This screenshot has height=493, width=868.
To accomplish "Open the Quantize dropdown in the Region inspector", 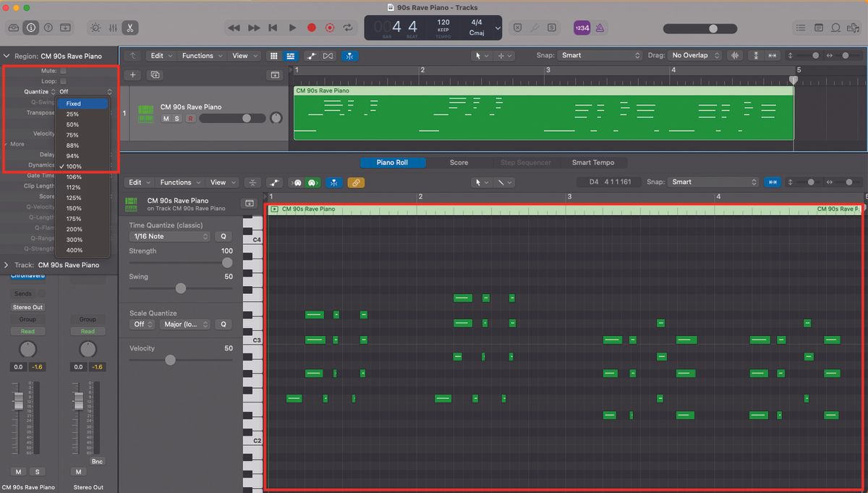I will [80, 91].
